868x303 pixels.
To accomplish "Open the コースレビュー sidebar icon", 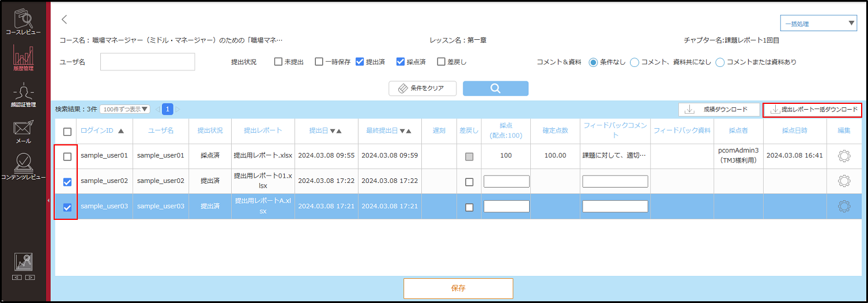I will 24,22.
